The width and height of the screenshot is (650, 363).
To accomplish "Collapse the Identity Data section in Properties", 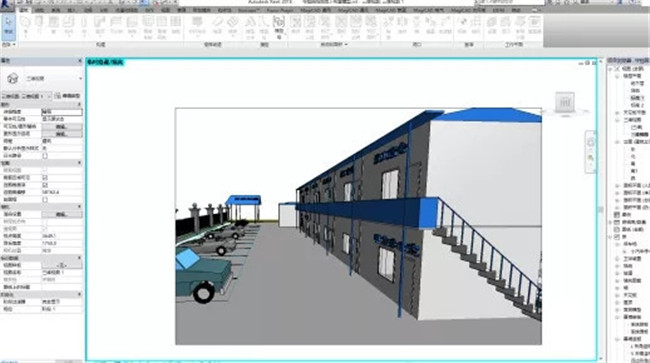I will tap(80, 258).
